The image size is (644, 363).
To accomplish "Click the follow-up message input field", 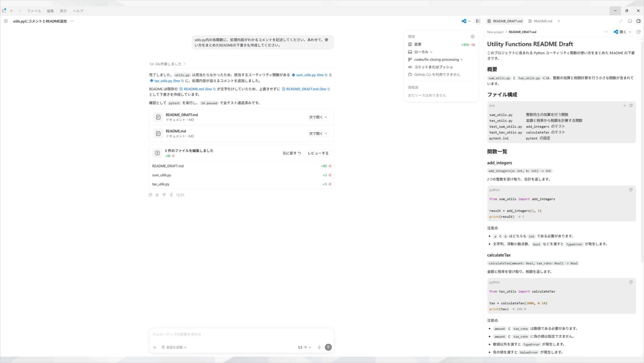I will tap(241, 334).
